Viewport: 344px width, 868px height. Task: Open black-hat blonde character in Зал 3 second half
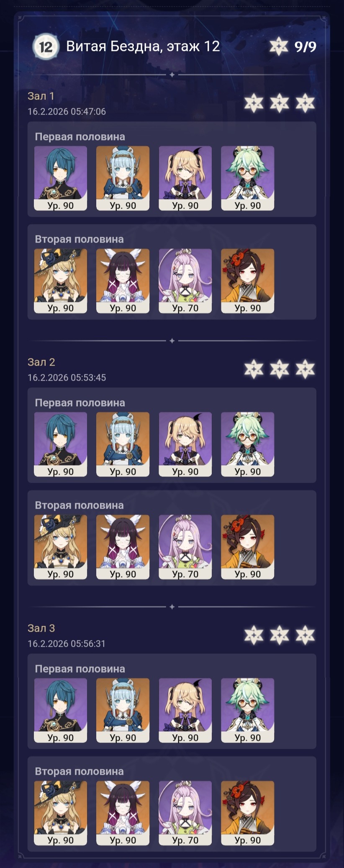(x=61, y=813)
